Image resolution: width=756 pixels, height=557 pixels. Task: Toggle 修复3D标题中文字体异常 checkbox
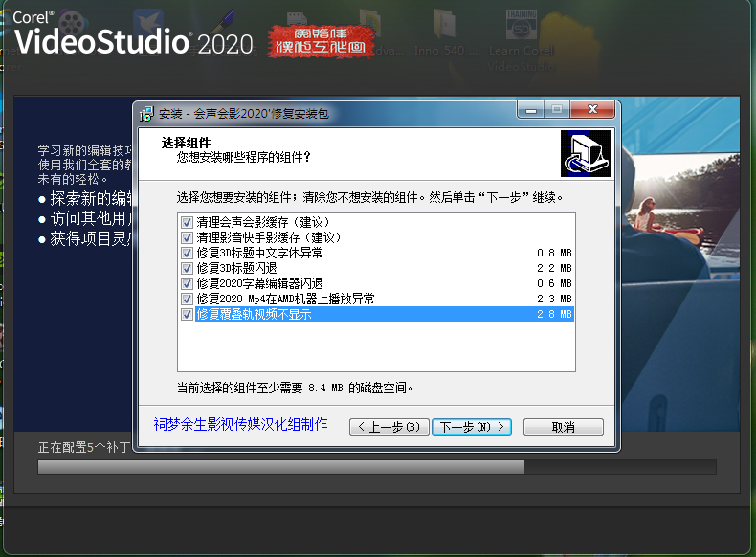[187, 254]
